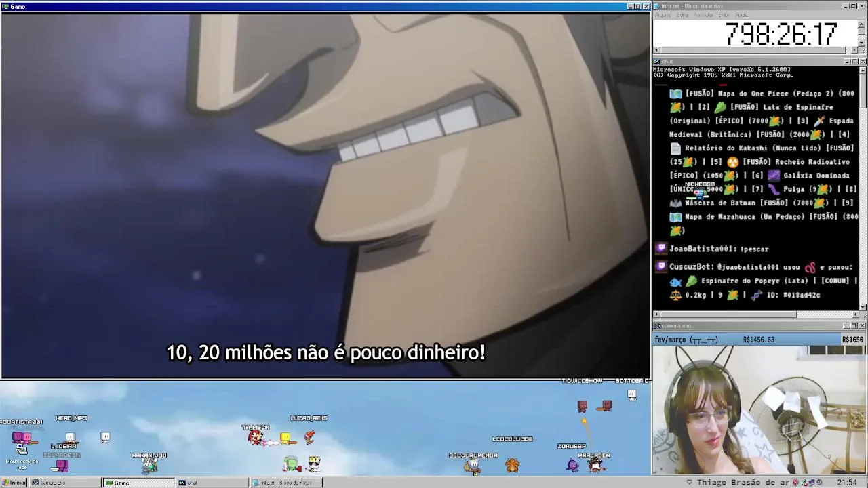Screen dimensions: 868x488
Task: Open the chat window from the taskbar
Action: pos(212,483)
